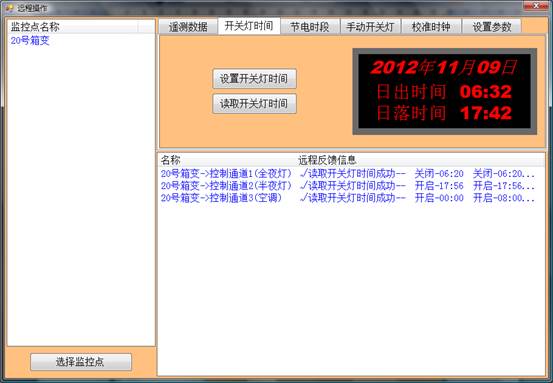Click the red LED date display 2012年11月09日

[444, 67]
